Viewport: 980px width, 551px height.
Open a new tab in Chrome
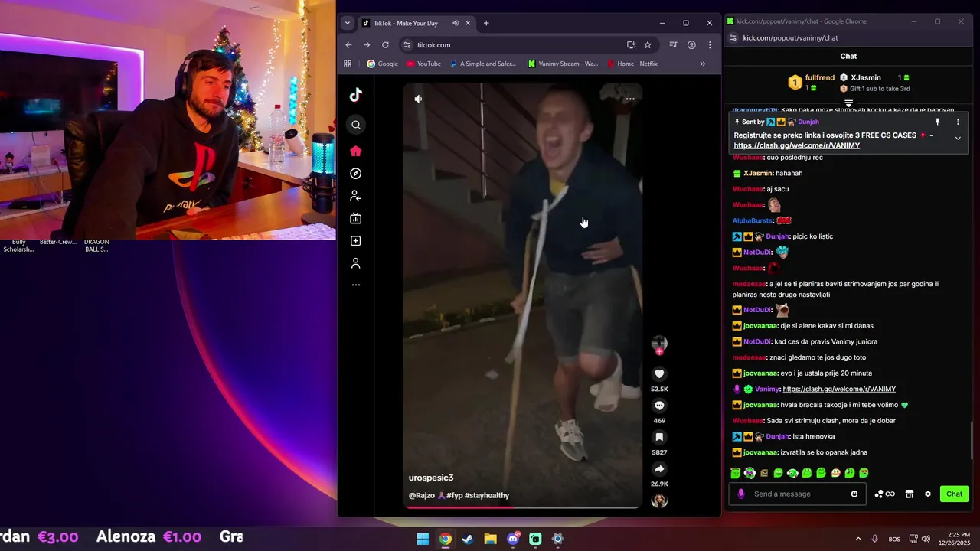point(486,23)
